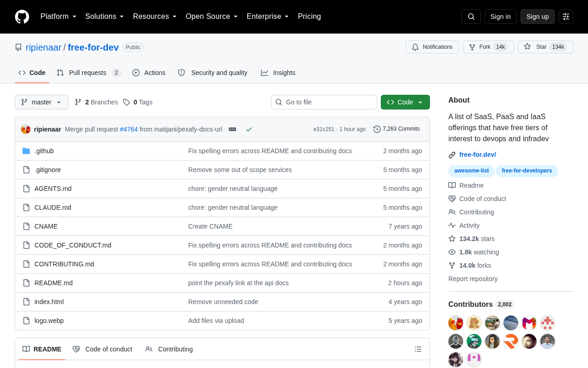588x368 pixels.
Task: Click the .gitignore file icon
Action: coord(26,170)
